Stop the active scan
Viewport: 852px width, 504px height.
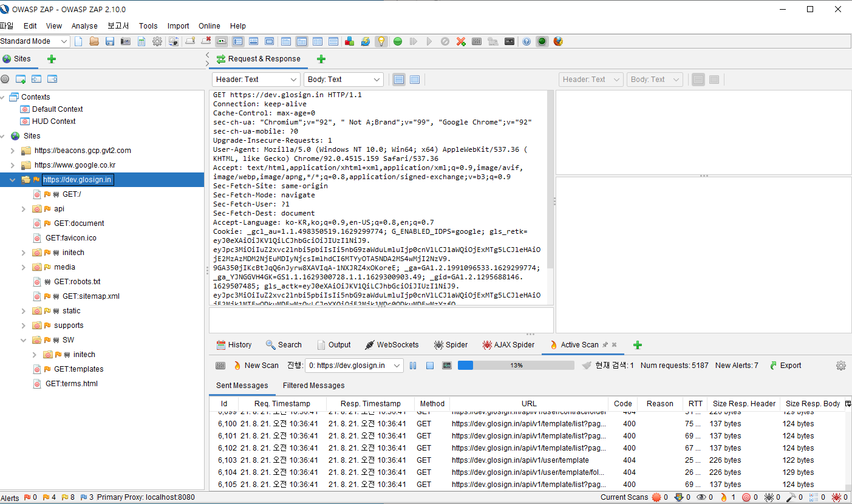coord(429,366)
